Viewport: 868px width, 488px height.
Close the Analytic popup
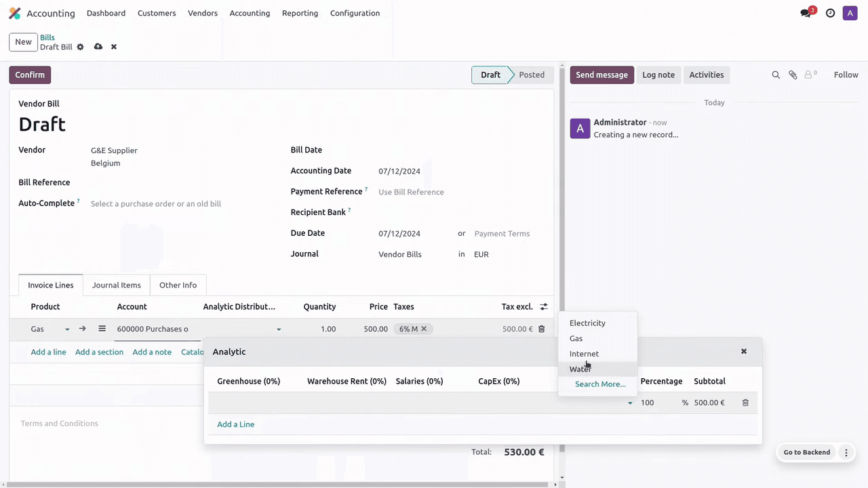pyautogui.click(x=744, y=351)
